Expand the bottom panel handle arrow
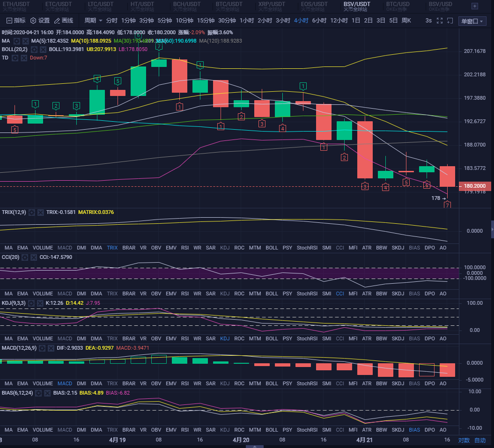Screen dimensions: 494x448 [x=254, y=447]
